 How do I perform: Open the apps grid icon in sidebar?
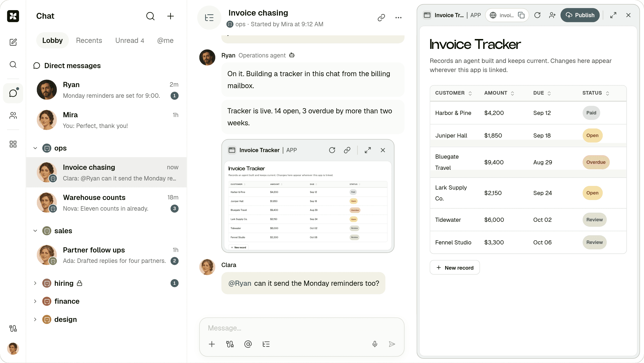pos(13,144)
